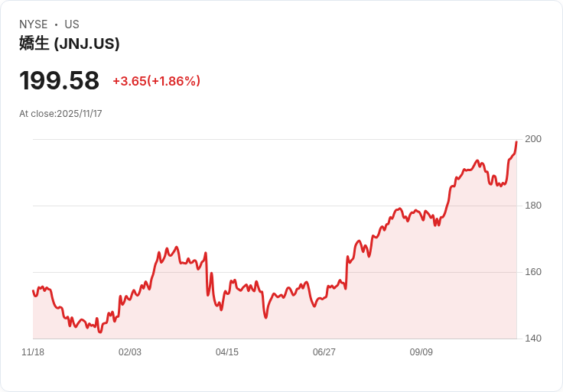Click the chart line's low above 04/15

(x=221, y=309)
